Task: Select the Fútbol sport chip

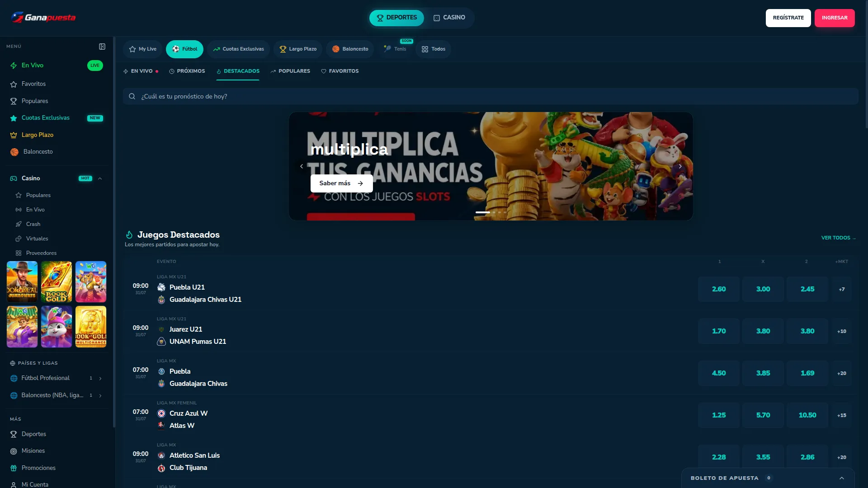Action: [x=184, y=49]
